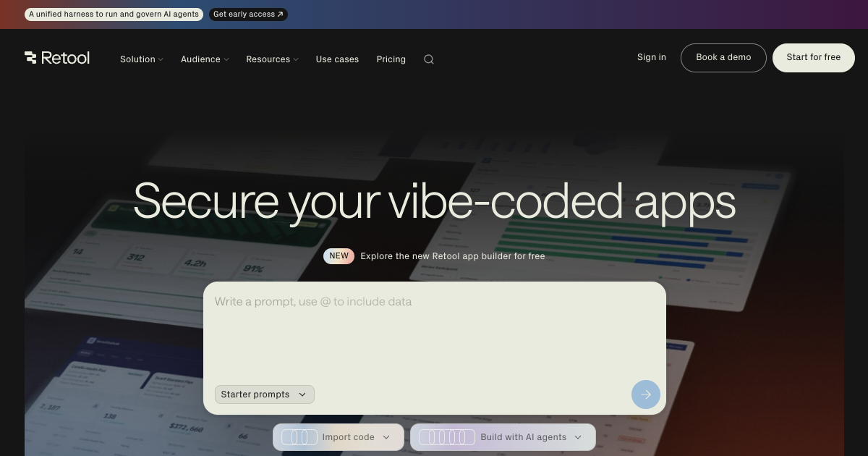The image size is (868, 456).
Task: Click the Retool logo
Action: tap(57, 58)
